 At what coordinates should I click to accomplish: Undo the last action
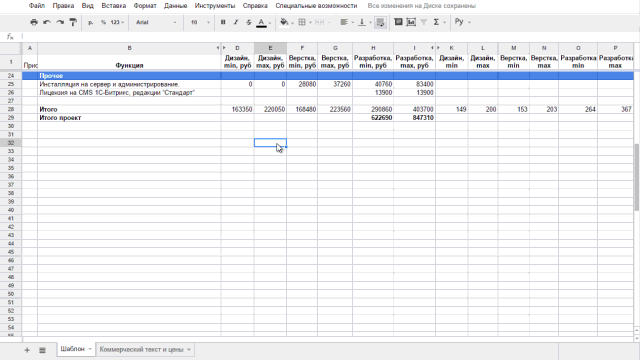47,22
